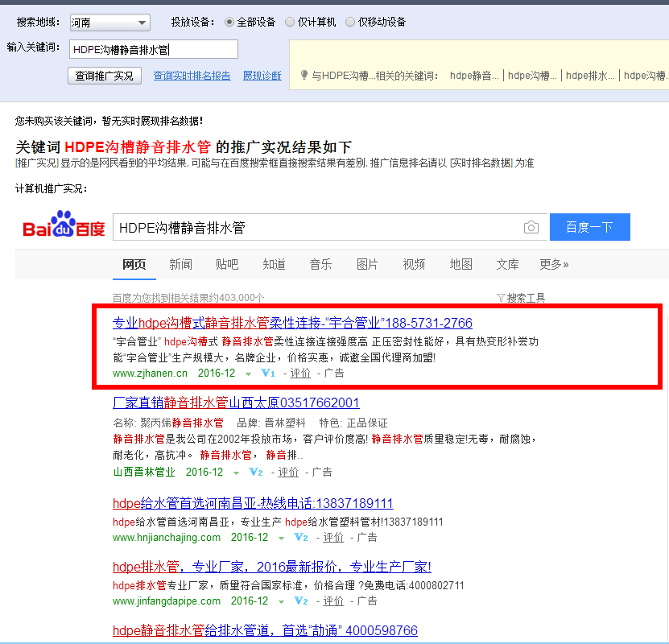Click third related keyword hdpe排水...

590,76
